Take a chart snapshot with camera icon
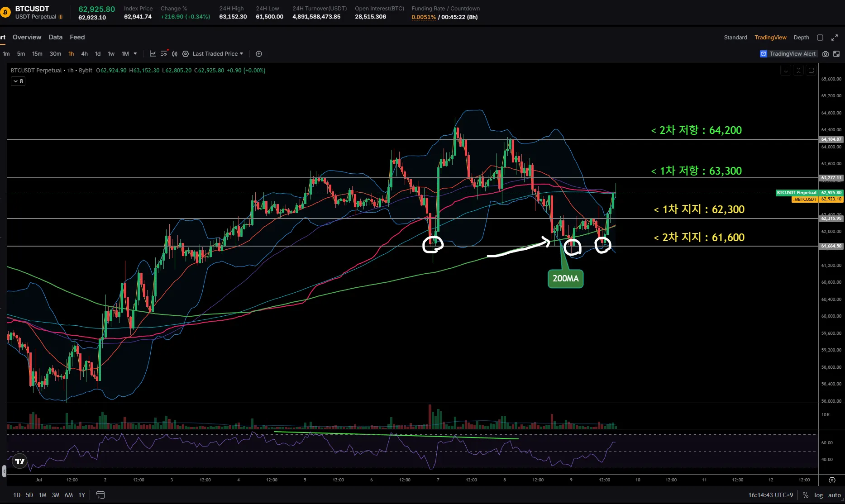845x504 pixels. tap(826, 54)
